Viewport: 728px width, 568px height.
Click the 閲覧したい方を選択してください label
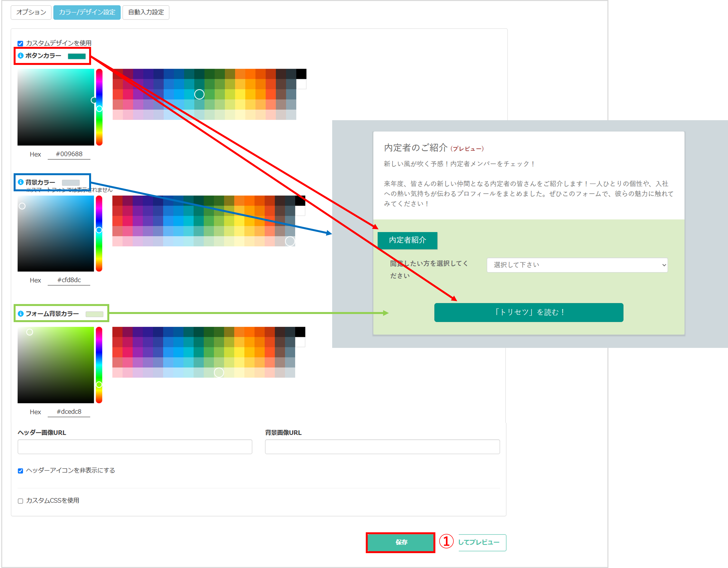coord(429,269)
